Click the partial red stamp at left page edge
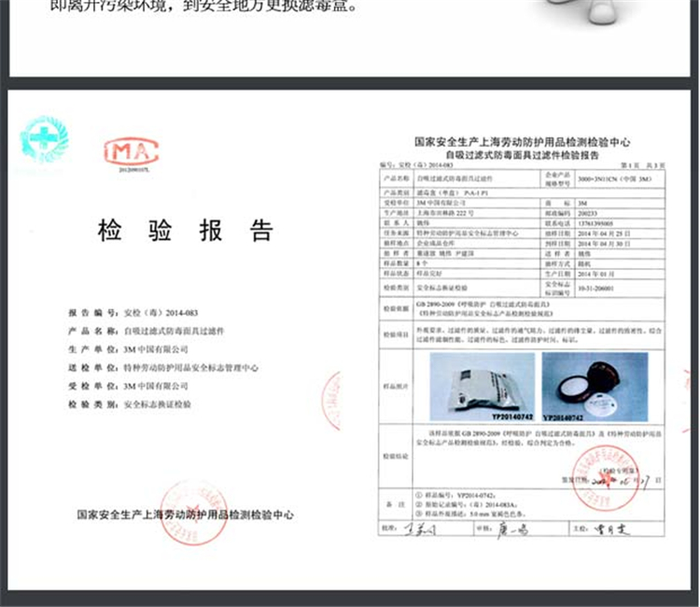 (x=331, y=388)
